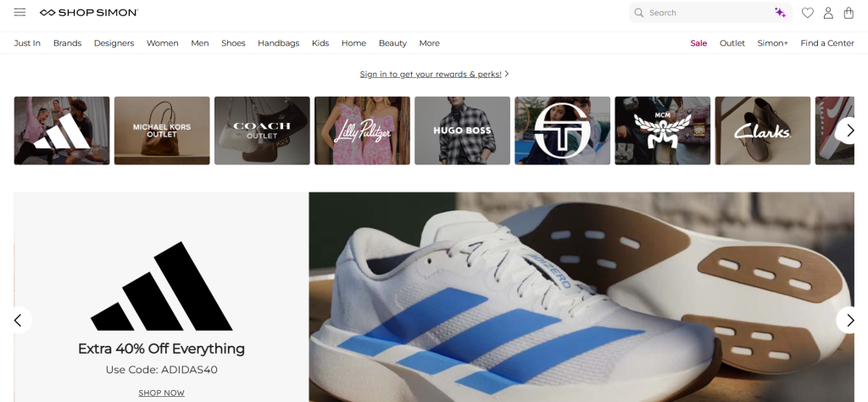The width and height of the screenshot is (868, 402).
Task: Select the Michael Kors Outlet thumbnail
Action: (x=162, y=131)
